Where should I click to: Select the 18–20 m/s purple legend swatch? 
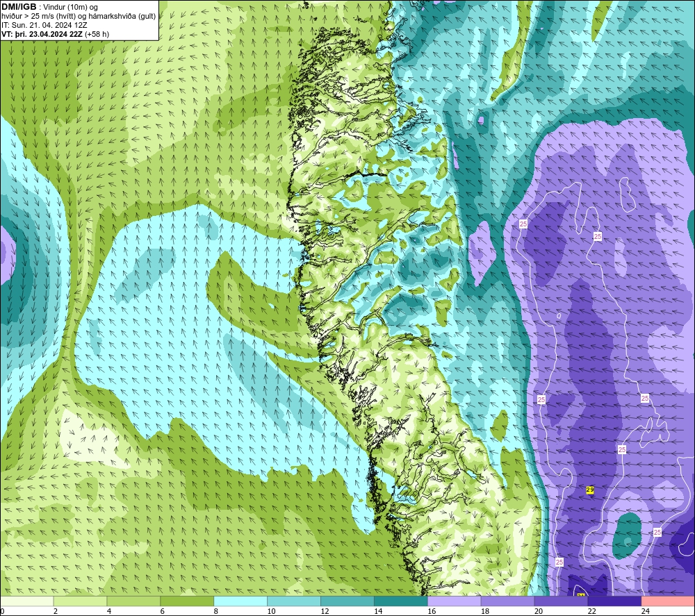click(x=507, y=601)
